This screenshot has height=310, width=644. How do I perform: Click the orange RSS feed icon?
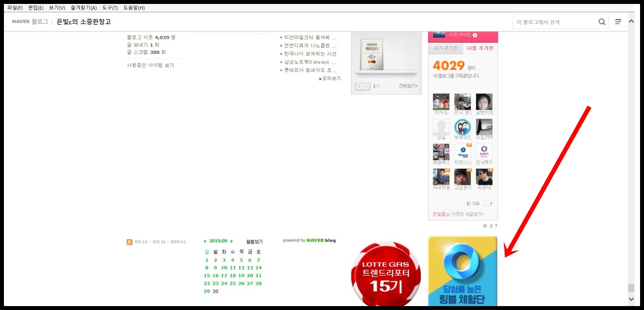pyautogui.click(x=129, y=242)
